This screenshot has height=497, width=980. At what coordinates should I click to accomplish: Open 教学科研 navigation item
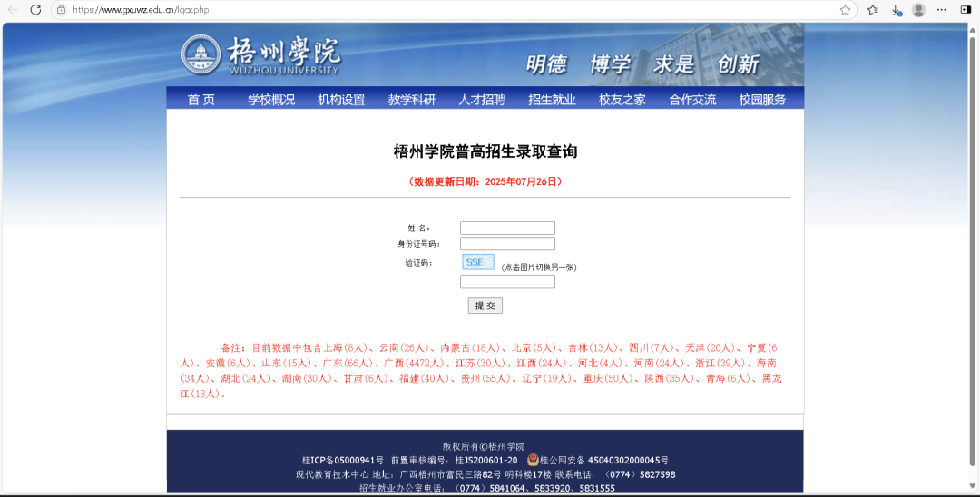[x=412, y=99]
